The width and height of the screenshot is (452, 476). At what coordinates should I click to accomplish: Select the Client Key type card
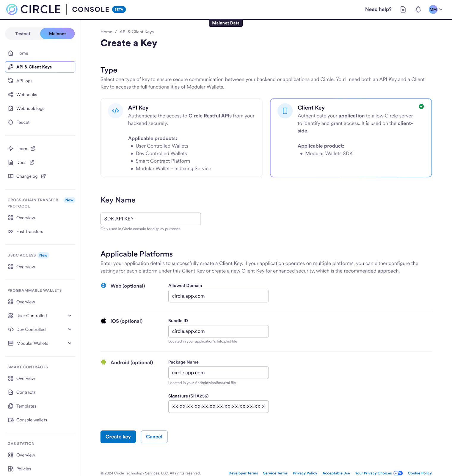pos(351,138)
